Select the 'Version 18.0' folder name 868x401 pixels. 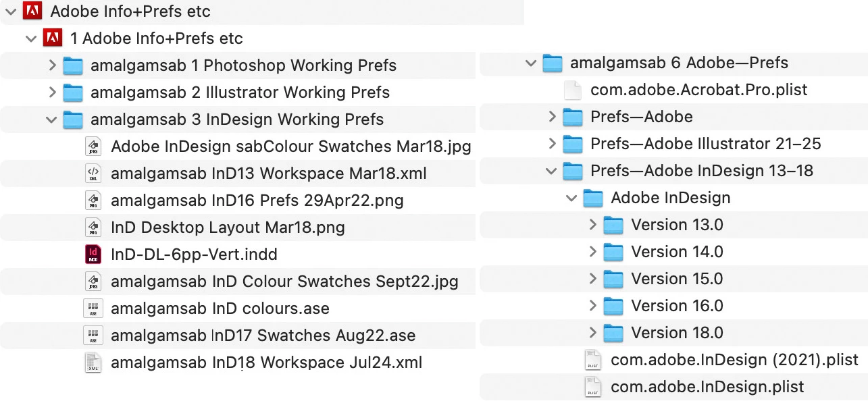(677, 333)
